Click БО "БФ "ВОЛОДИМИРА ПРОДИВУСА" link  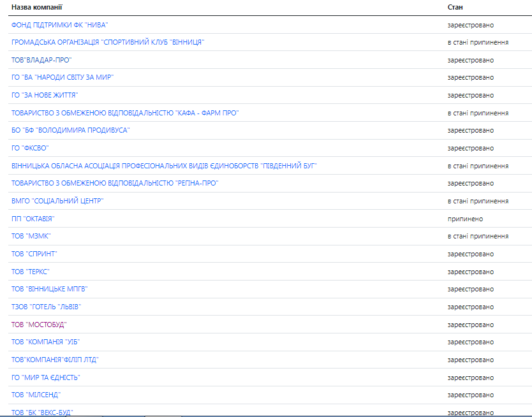click(71, 130)
